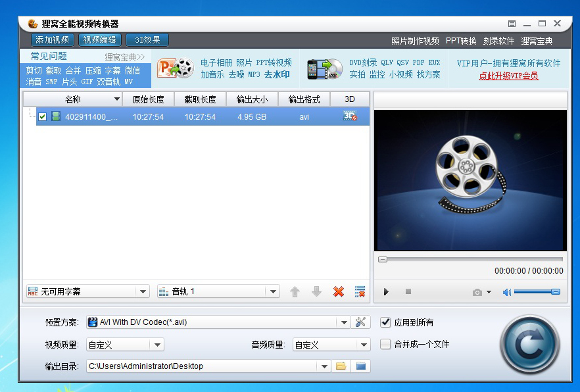Browse output directory with yellow folder icon
Image resolution: width=580 pixels, height=392 pixels.
341,366
